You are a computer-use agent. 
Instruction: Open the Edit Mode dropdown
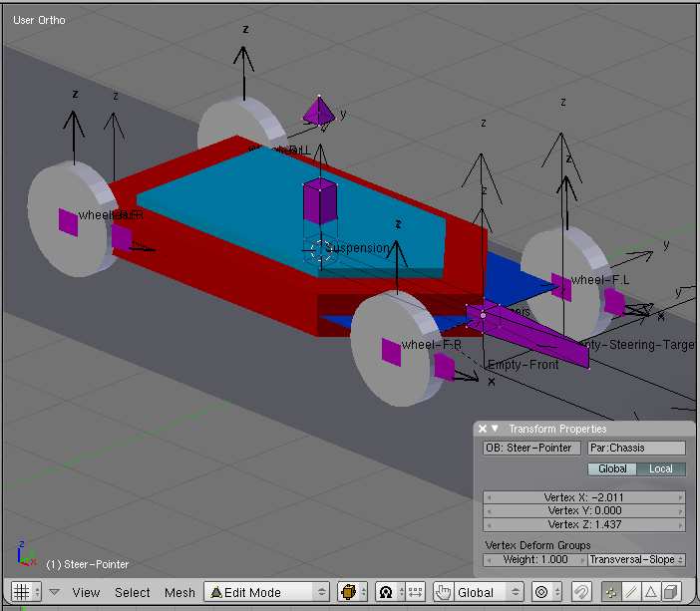click(266, 592)
